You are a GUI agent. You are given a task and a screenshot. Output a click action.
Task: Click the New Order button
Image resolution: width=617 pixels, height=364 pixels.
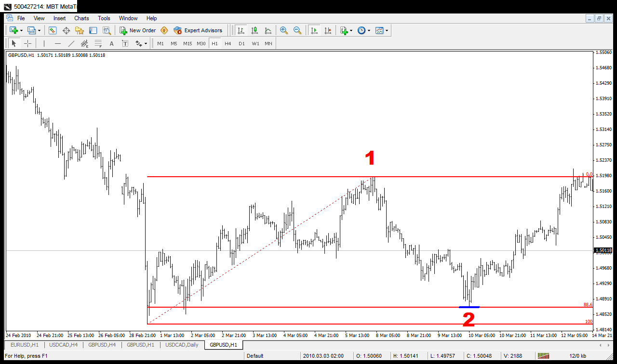[138, 30]
